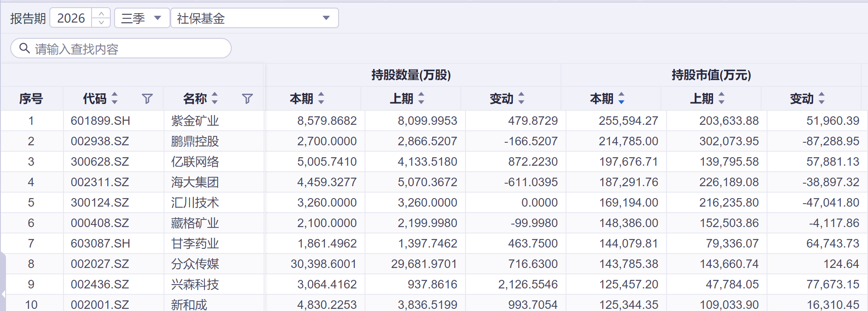
Task: Select stock code 603087.SH
Action: pyautogui.click(x=101, y=244)
